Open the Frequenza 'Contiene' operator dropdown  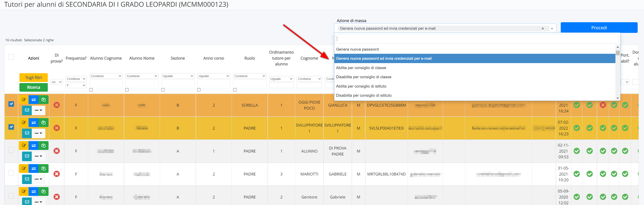76,79
